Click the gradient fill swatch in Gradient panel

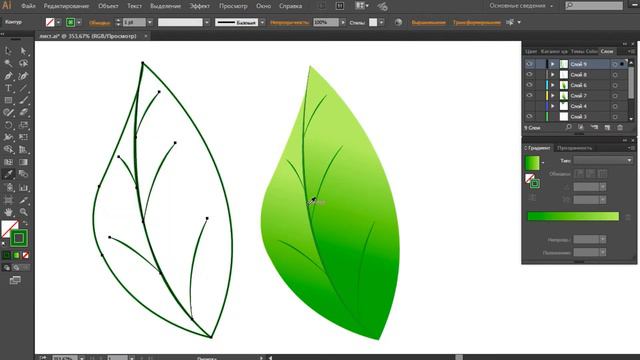coord(532,163)
